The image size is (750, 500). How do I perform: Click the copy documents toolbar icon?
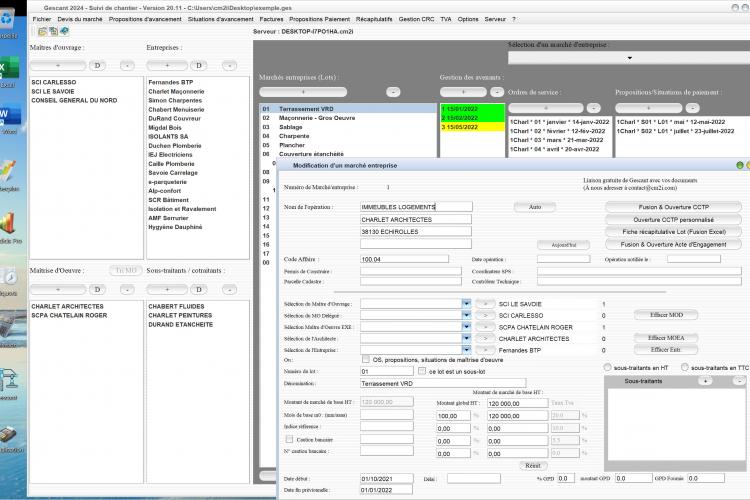(x=53, y=32)
